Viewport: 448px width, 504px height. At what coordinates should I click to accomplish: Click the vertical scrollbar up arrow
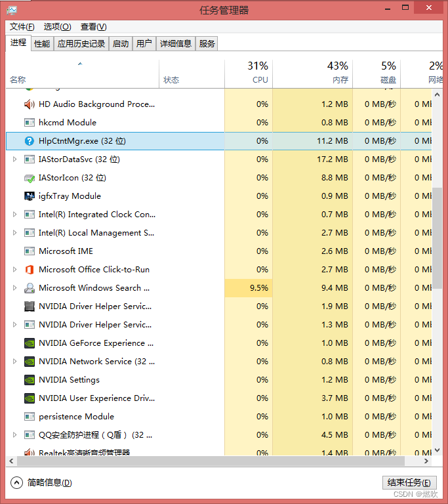(437, 94)
